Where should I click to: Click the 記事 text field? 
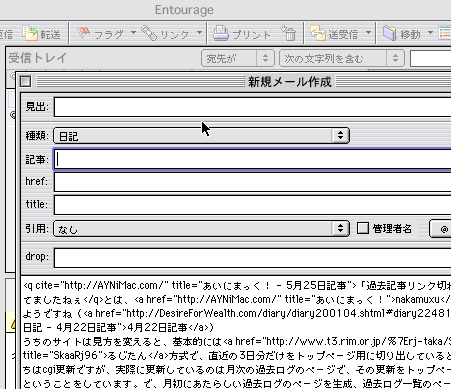(x=252, y=159)
